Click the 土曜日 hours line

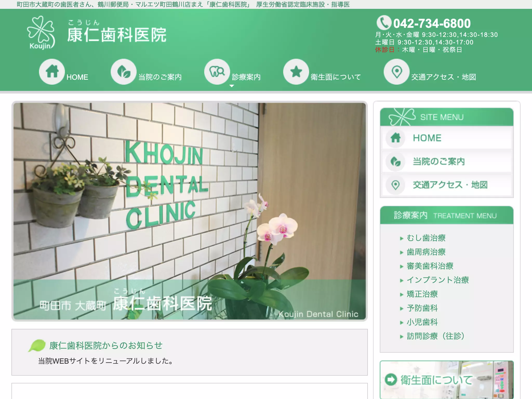[x=424, y=42]
